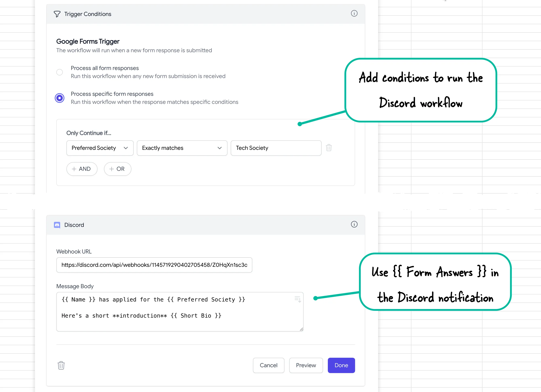Click the Done button to save workflow
The width and height of the screenshot is (541, 392).
(x=341, y=365)
